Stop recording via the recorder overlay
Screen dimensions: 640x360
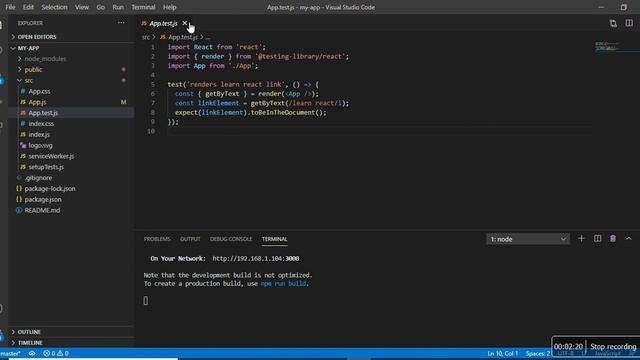tap(613, 347)
